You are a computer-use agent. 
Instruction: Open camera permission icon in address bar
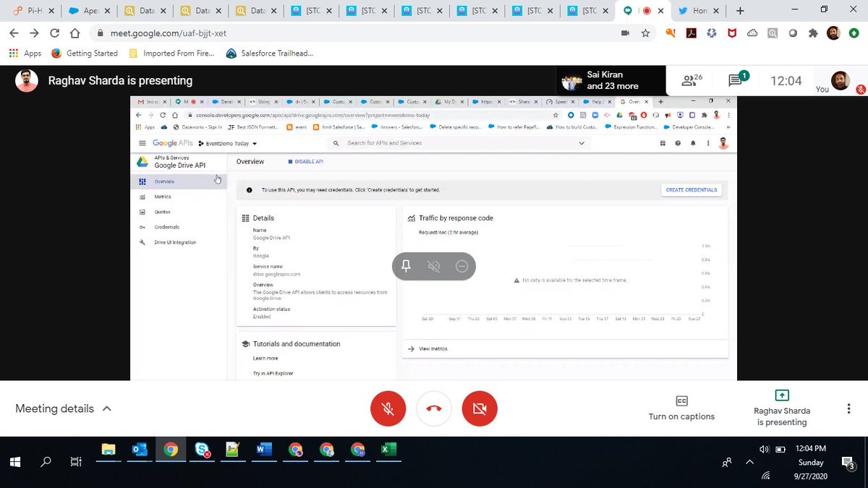625,33
